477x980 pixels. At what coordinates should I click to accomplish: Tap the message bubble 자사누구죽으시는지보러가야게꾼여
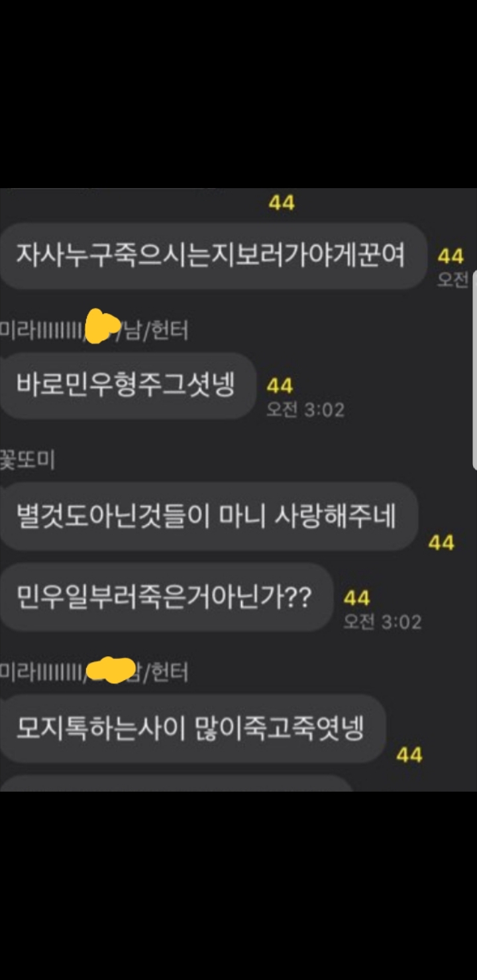pyautogui.click(x=213, y=256)
